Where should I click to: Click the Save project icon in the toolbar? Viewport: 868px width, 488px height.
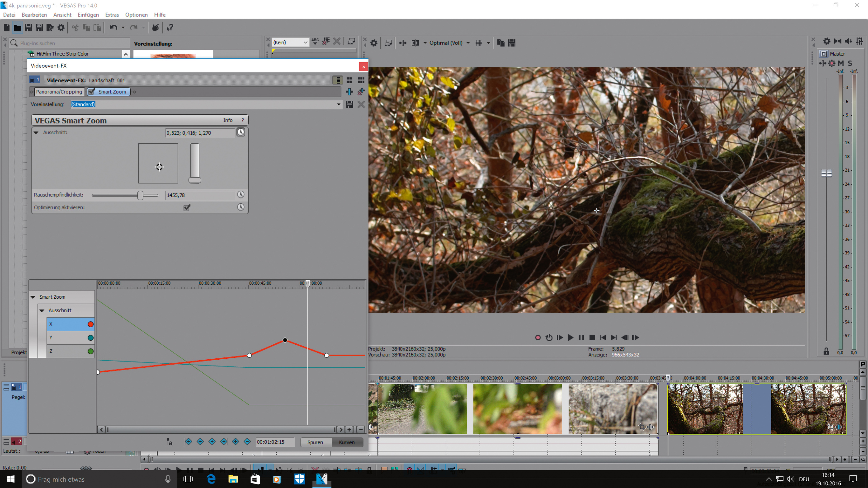(29, 28)
